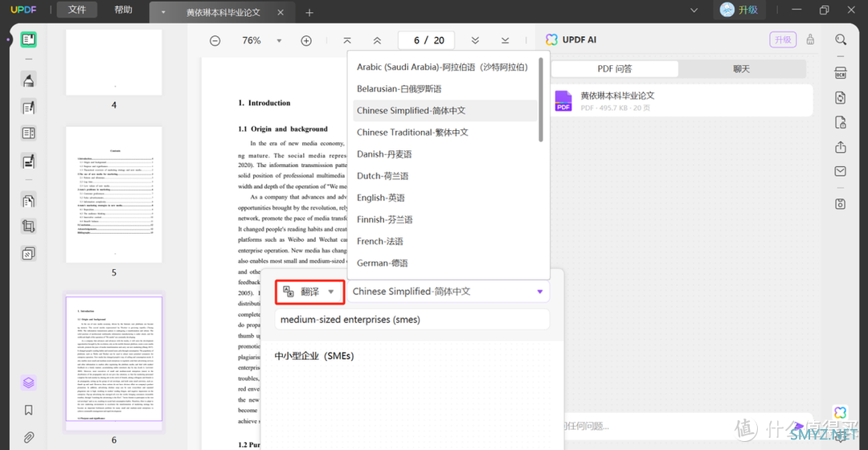
Task: Click the 升级 account button in title bar
Action: pos(739,10)
